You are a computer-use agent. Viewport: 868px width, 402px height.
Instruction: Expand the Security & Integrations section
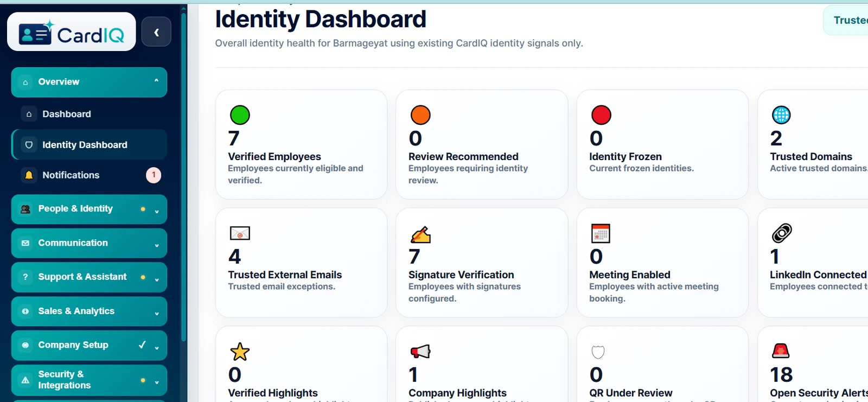(89, 380)
